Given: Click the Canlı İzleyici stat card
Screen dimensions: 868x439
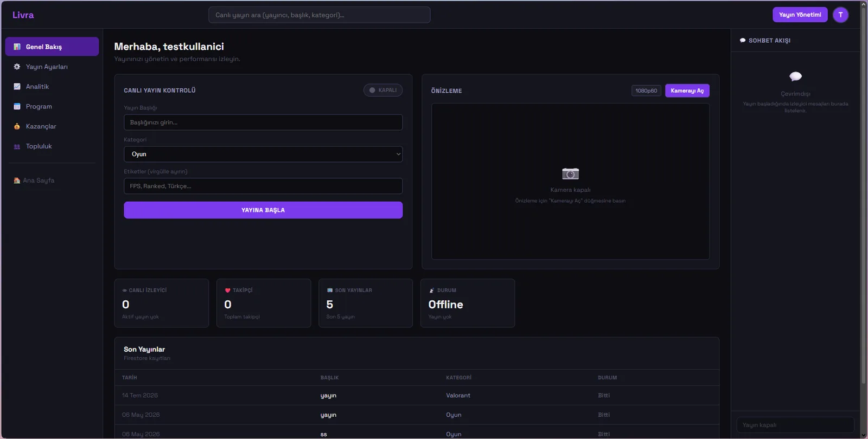Looking at the screenshot, I should [162, 303].
